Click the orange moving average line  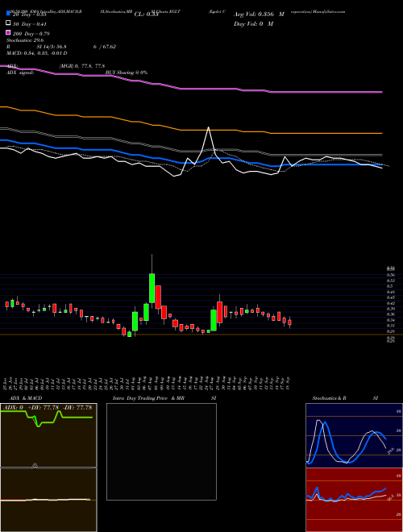click(191, 130)
